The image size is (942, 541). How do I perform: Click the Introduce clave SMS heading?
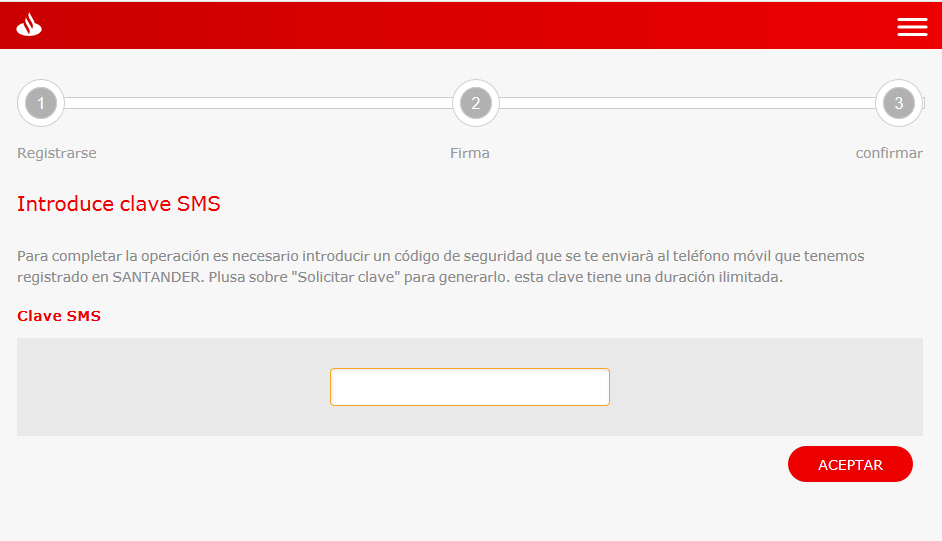pyautogui.click(x=119, y=204)
